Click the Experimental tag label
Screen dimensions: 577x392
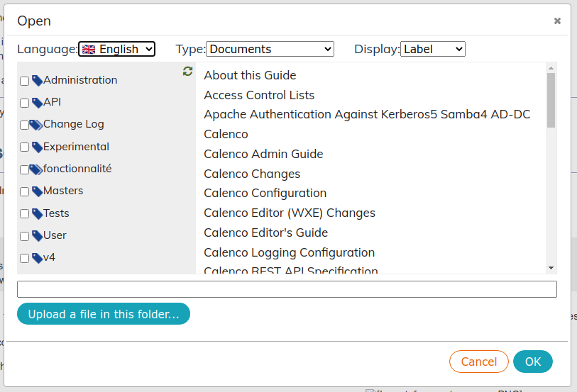[76, 147]
